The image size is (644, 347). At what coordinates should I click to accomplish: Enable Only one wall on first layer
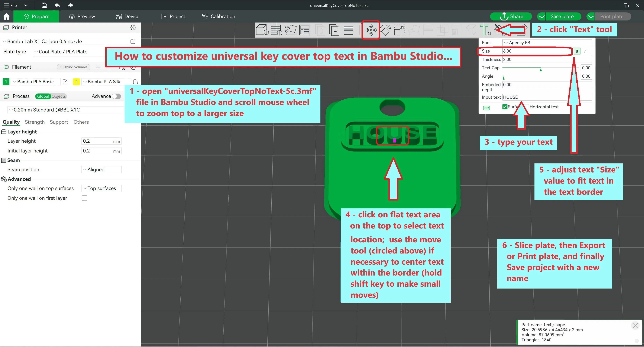pyautogui.click(x=85, y=198)
